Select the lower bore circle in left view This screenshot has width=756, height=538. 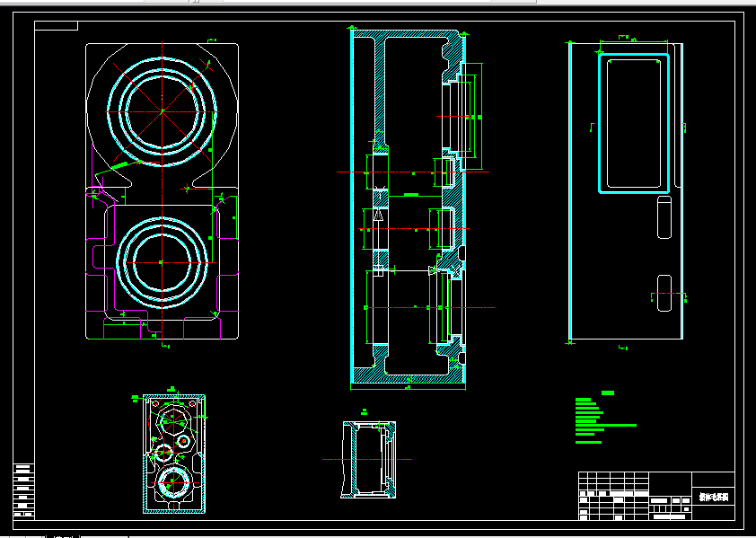162,262
